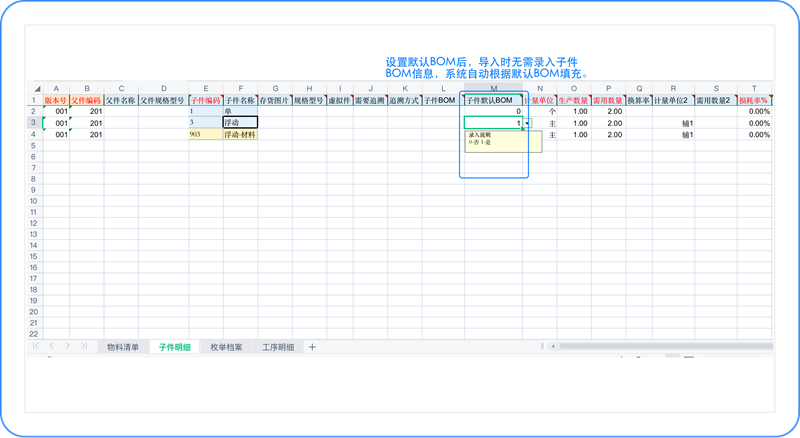This screenshot has width=800, height=438.
Task: Jump to last sheet navigation arrow
Action: 84,346
